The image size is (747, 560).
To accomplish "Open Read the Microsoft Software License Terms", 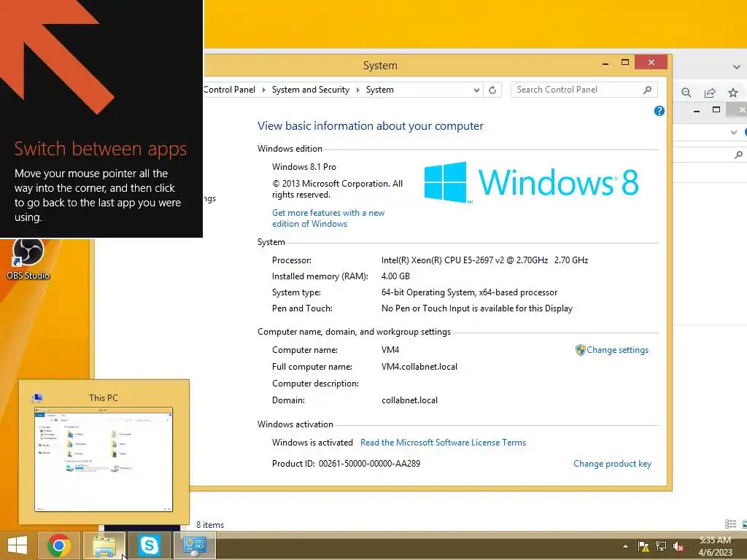I will coord(443,443).
